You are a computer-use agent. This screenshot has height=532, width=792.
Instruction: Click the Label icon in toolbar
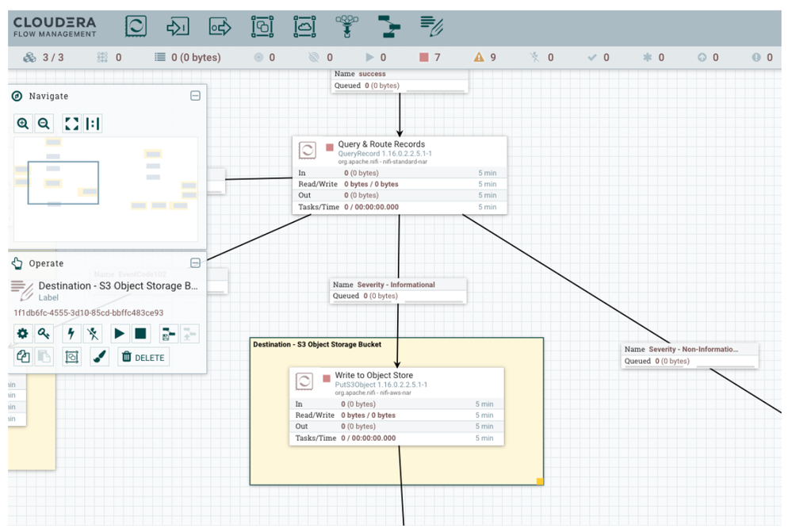[x=431, y=27]
